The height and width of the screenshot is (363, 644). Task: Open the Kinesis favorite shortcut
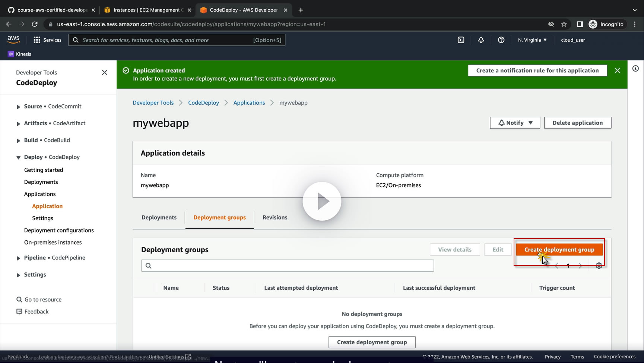[x=19, y=54]
